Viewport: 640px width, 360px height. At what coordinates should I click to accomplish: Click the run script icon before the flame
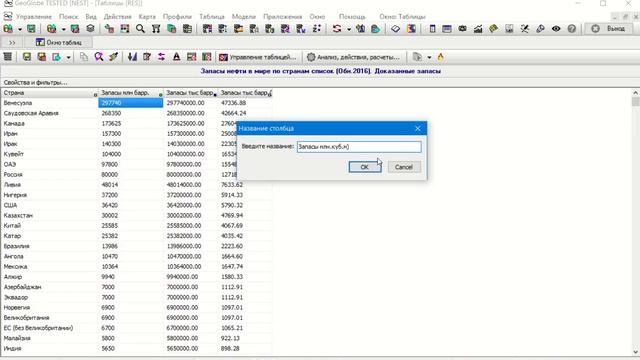(417, 57)
